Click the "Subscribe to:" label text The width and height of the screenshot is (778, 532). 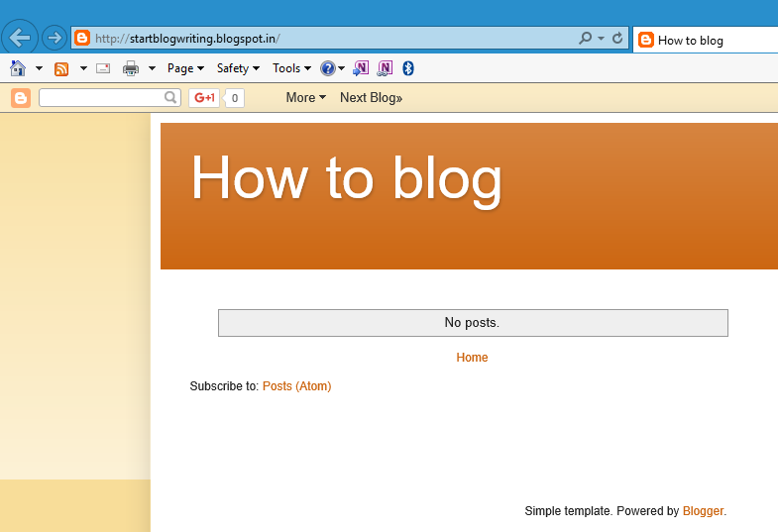(x=224, y=386)
